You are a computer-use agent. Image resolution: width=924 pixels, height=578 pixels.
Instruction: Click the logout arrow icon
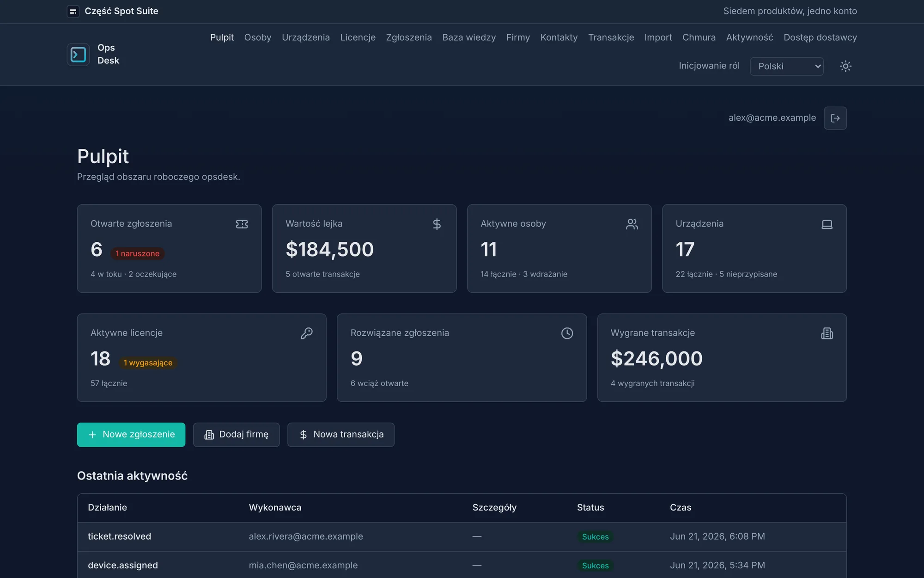[x=835, y=118]
